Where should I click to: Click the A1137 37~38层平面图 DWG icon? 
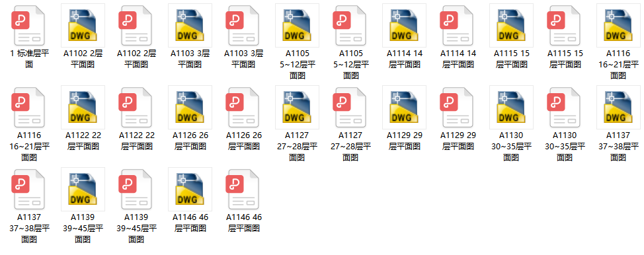(618, 107)
